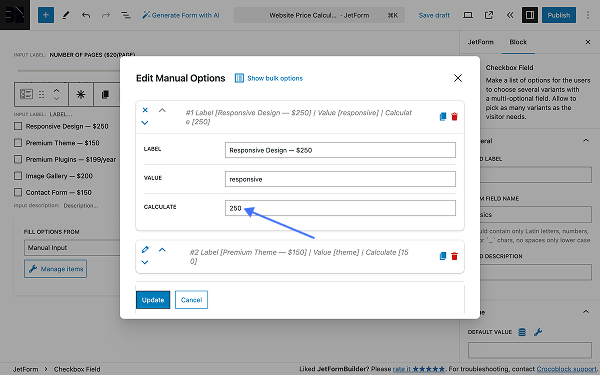
Task: Click the Field Description input in sidebar
Action: (x=535, y=272)
